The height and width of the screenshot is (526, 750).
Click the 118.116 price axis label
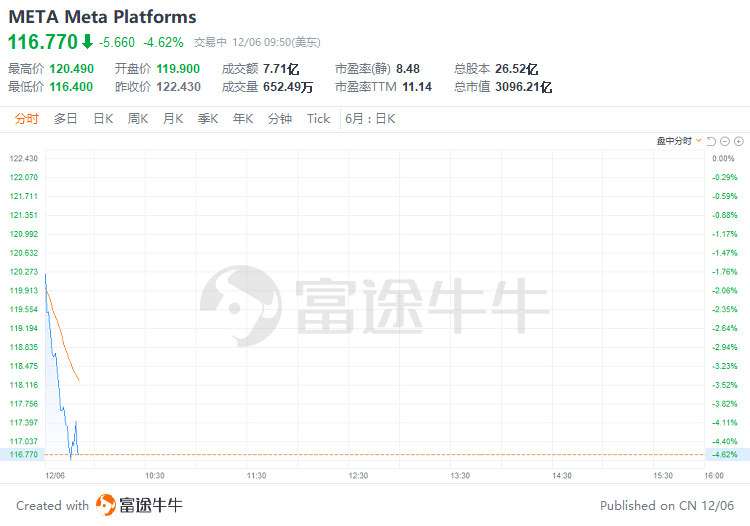click(x=23, y=385)
